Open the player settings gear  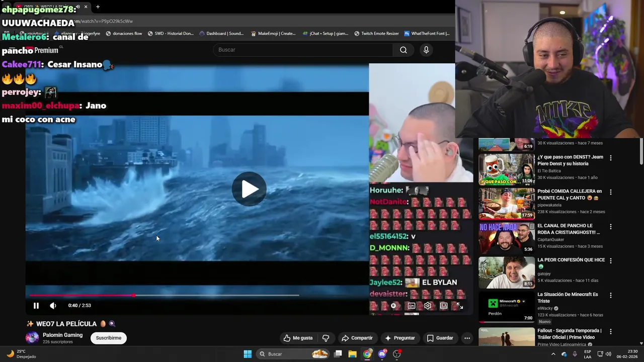point(428,306)
